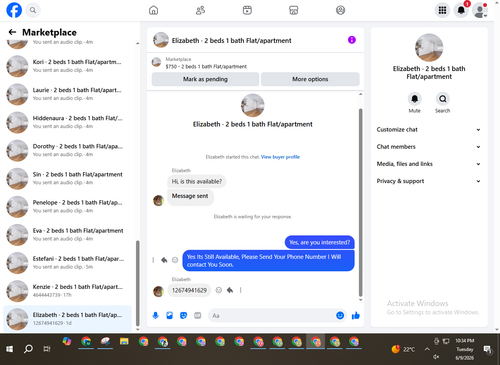Viewport: 500px width, 365px height.
Task: Open Windows taskbar search
Action: point(28,349)
